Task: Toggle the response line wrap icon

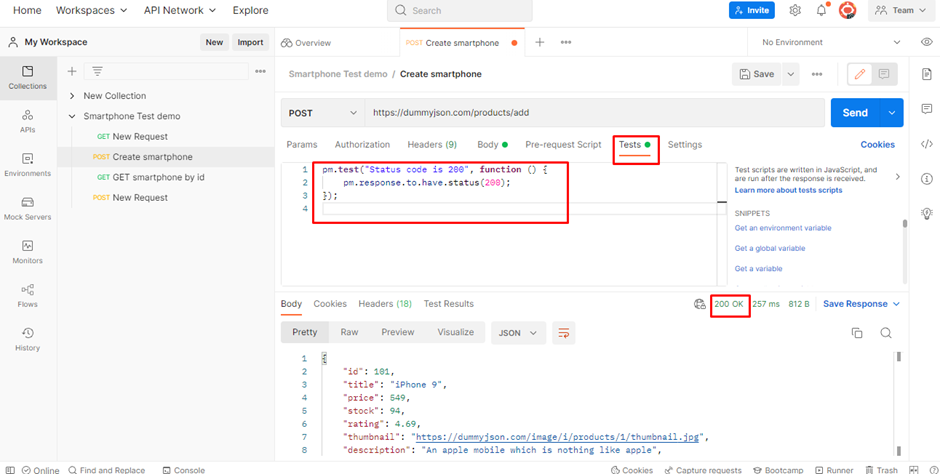Action: 564,333
